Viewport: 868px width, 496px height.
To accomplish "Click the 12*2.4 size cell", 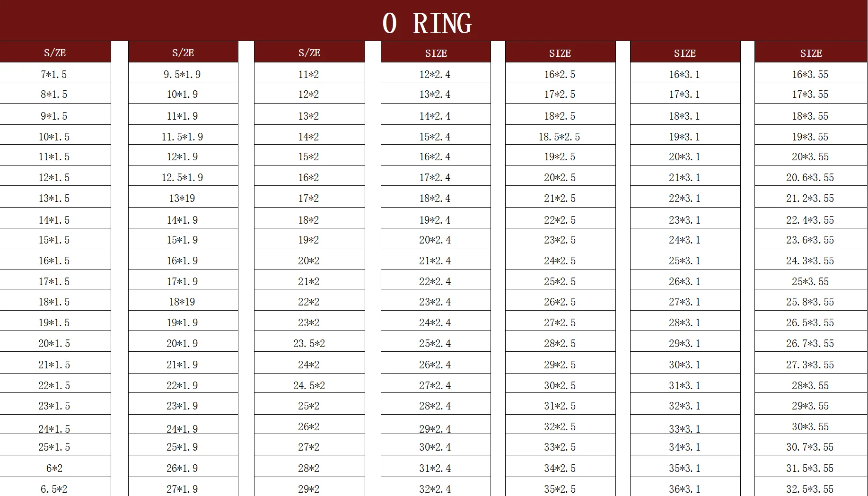I will click(435, 74).
